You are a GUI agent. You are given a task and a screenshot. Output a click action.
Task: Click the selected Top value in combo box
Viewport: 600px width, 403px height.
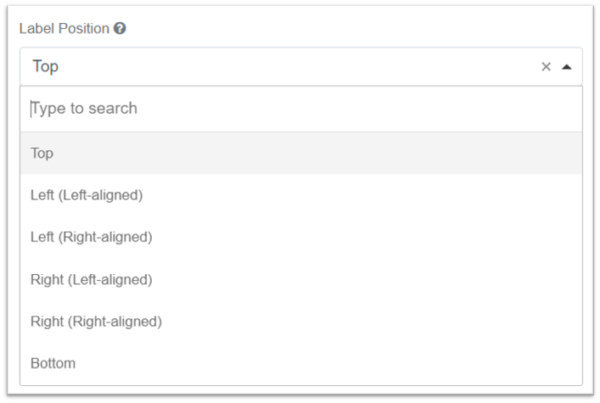pyautogui.click(x=46, y=67)
